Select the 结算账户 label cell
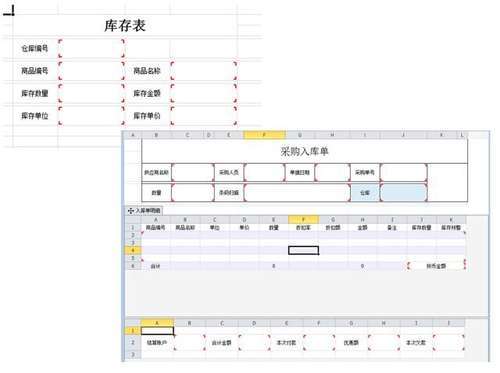This screenshot has width=500, height=373. [157, 343]
